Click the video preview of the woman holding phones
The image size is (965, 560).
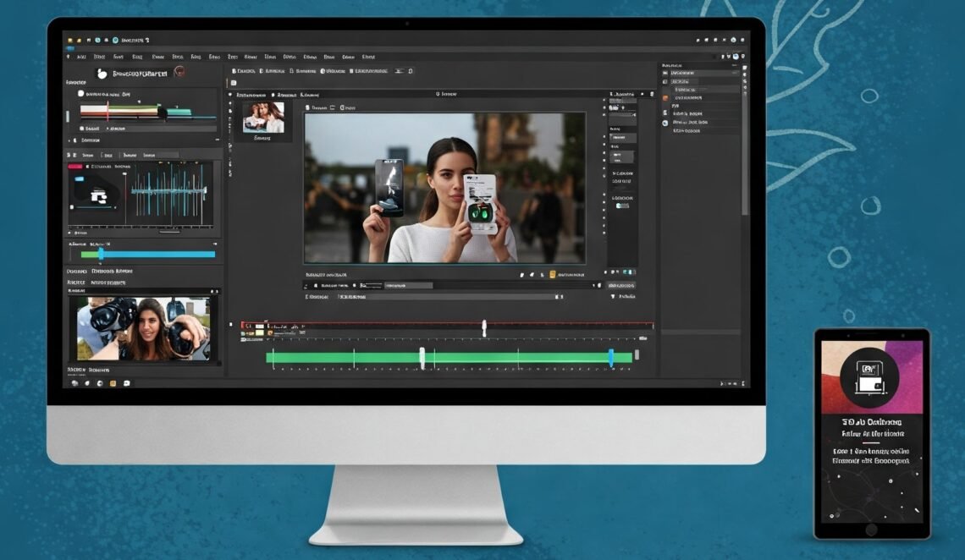[444, 188]
